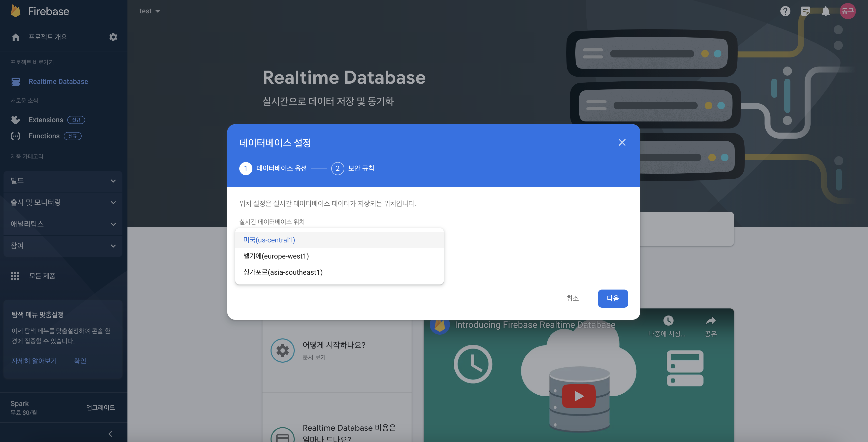Click the 취소 button
Screen dimensions: 868x442
[x=572, y=298]
